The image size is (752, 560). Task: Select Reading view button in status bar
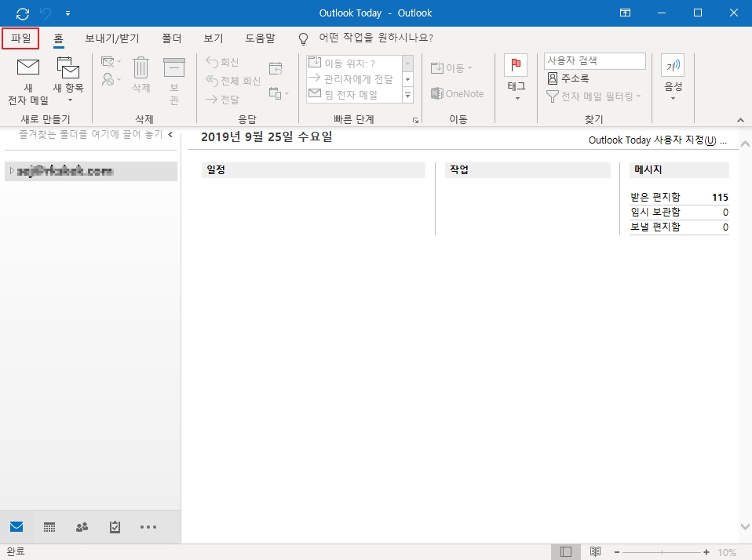595,552
